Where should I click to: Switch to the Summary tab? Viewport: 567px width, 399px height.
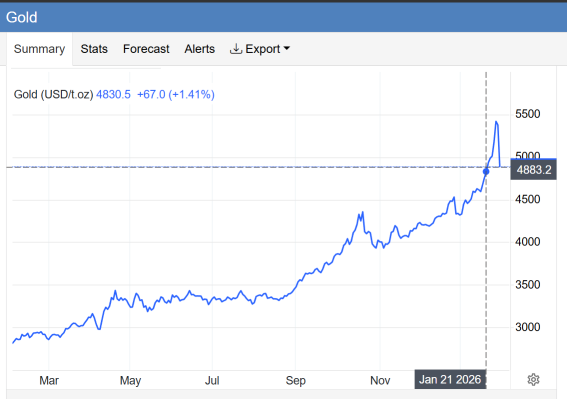[x=39, y=49]
